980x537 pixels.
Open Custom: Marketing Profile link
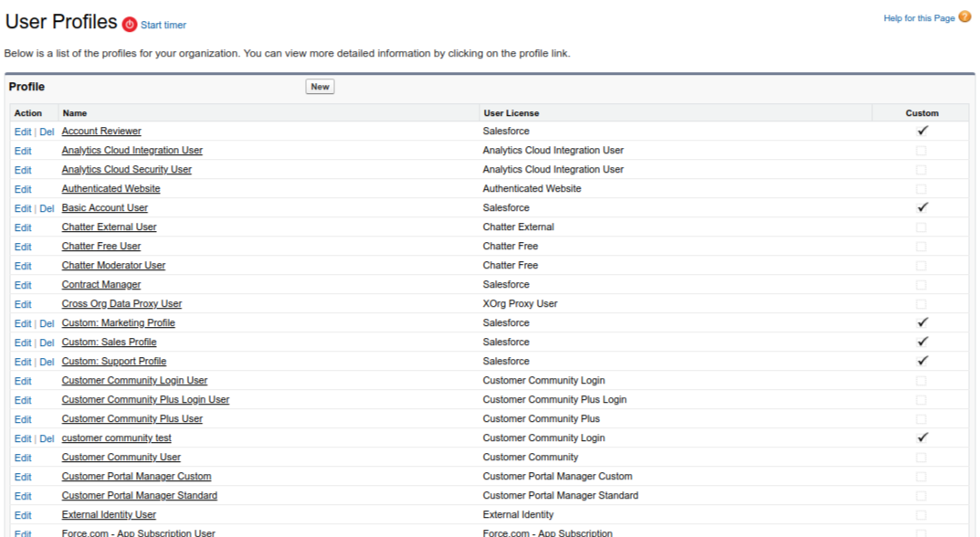[x=118, y=323]
